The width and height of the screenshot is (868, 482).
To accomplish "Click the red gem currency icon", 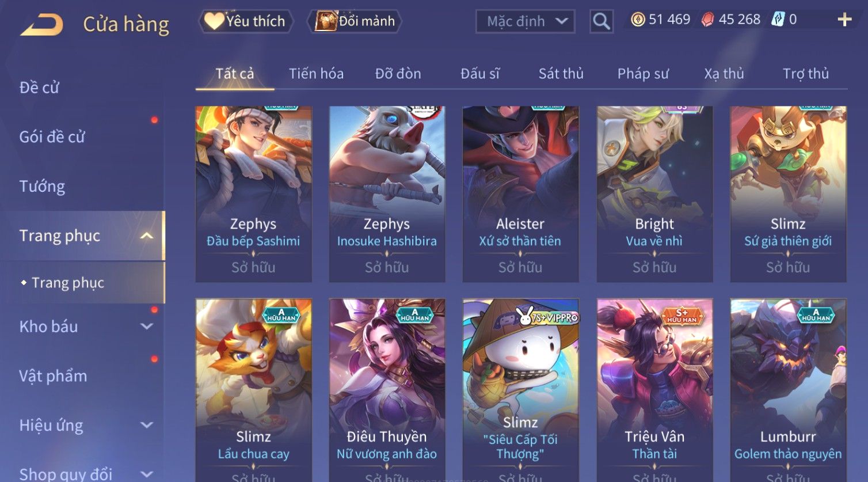I will coord(707,20).
